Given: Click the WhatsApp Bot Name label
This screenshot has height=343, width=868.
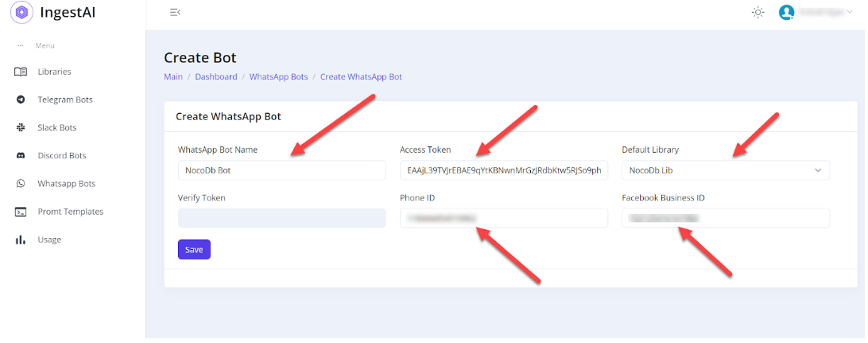Looking at the screenshot, I should [218, 150].
